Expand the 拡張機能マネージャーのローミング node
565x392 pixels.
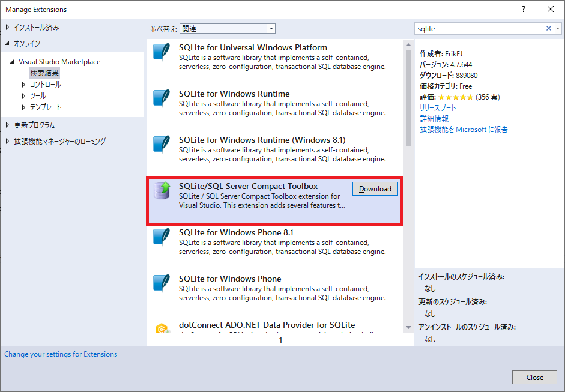(7, 141)
